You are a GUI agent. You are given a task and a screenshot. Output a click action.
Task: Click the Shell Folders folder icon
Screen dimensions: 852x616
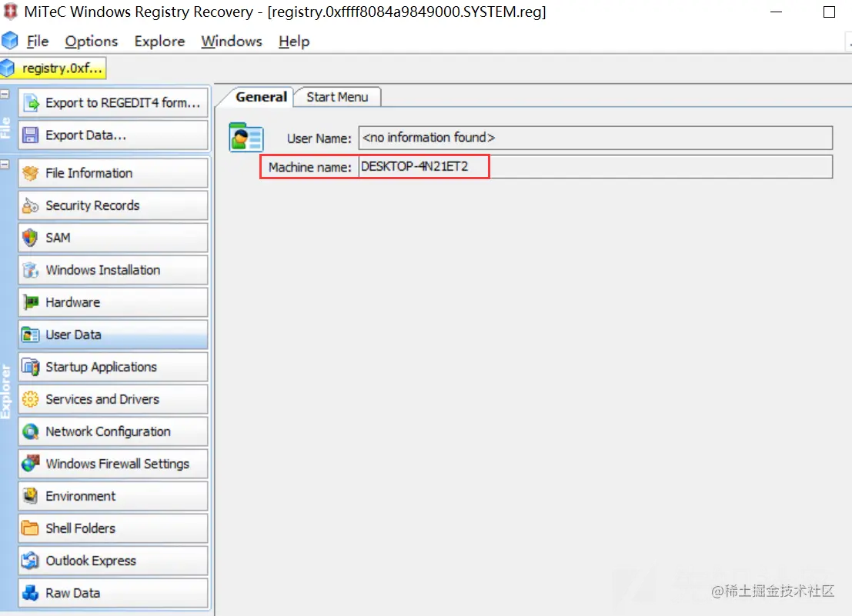pos(31,528)
